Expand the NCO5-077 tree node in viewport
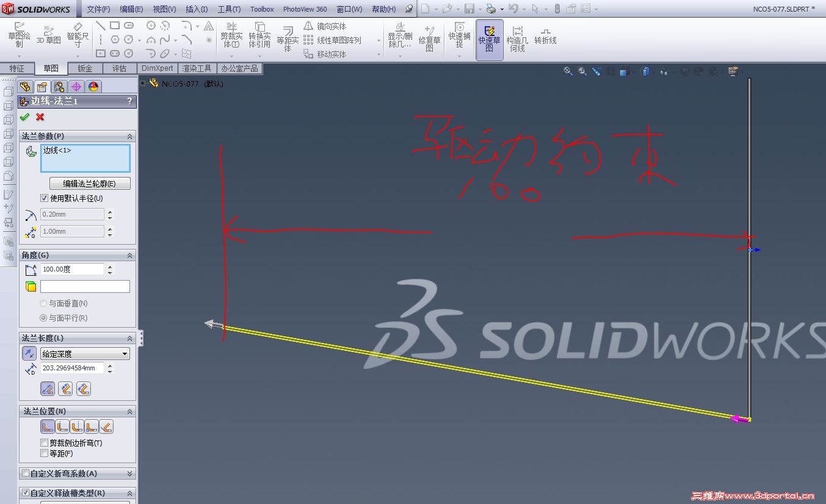 click(x=143, y=84)
